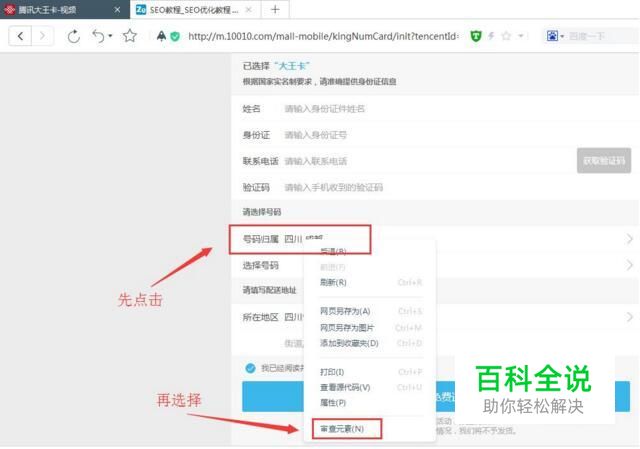Click the Baidu search input box
The image size is (640, 449).
(x=602, y=36)
